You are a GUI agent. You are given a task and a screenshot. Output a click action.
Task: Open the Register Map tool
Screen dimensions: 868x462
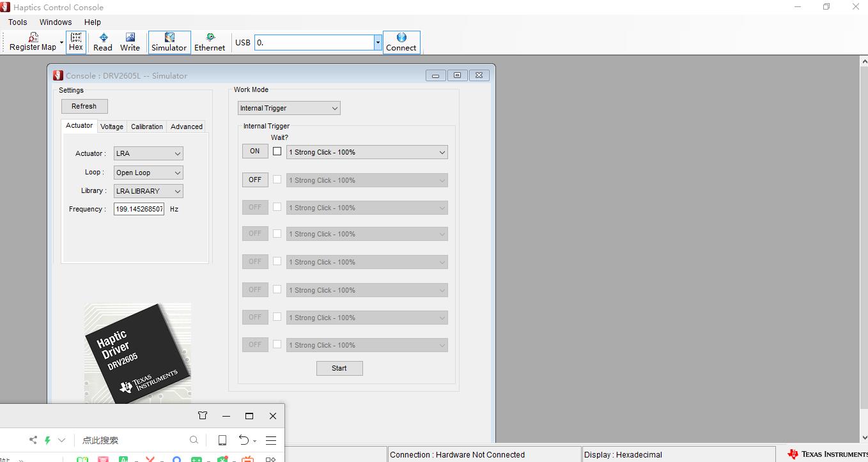click(33, 42)
